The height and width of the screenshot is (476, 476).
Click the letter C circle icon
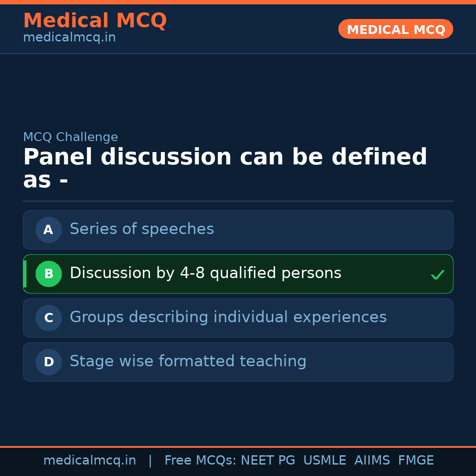[48, 318]
